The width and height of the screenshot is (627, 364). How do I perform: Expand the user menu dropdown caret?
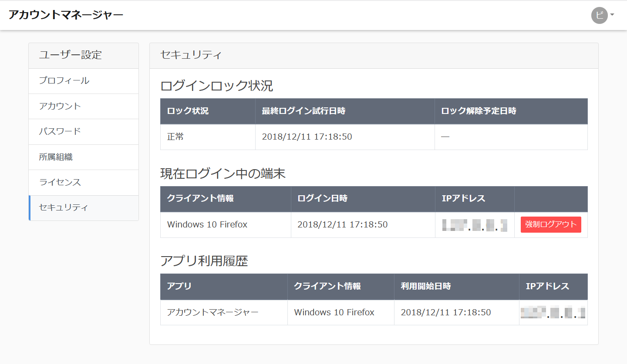click(x=612, y=15)
